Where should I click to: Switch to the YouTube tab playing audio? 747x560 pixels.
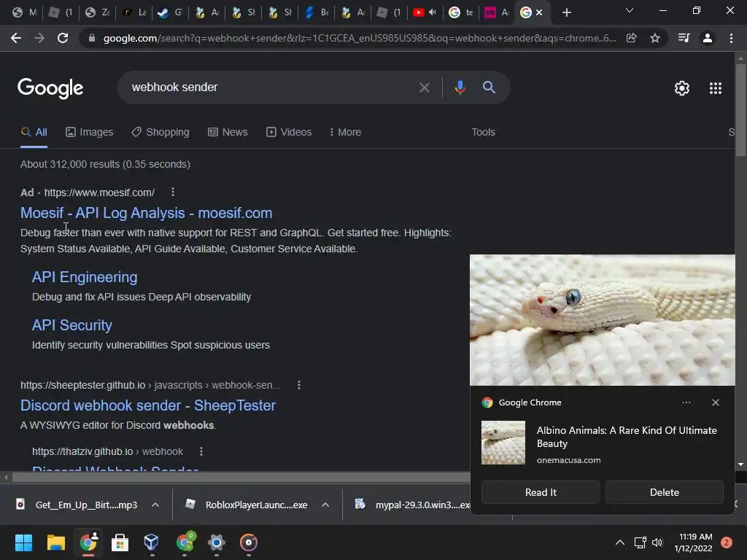click(425, 12)
